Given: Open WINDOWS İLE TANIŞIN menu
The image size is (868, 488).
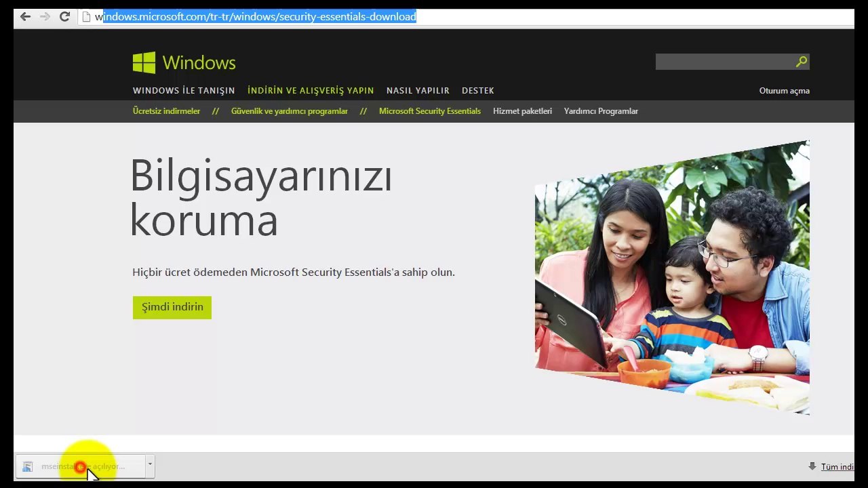Looking at the screenshot, I should [184, 90].
